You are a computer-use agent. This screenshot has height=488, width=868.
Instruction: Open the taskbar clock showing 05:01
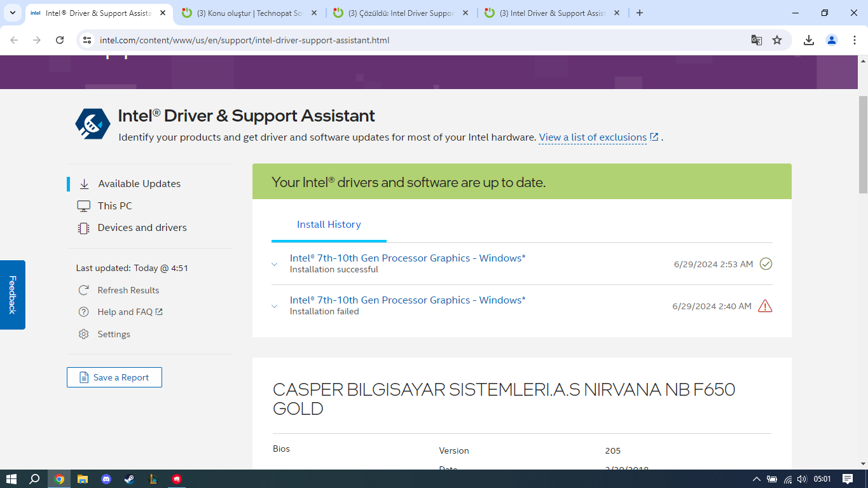(x=822, y=479)
